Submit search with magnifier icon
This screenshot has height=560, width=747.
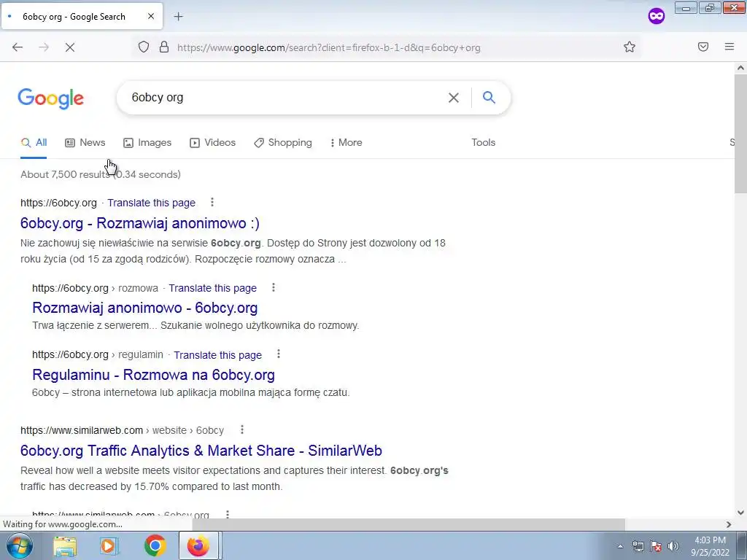pyautogui.click(x=489, y=98)
